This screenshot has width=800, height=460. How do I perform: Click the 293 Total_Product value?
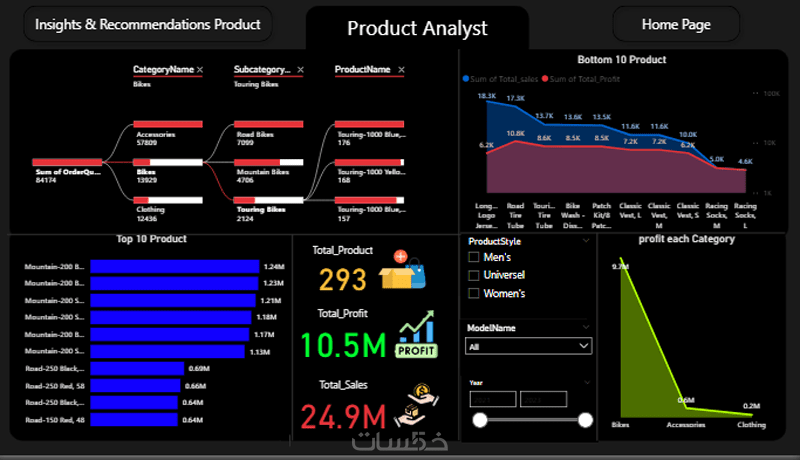(x=342, y=280)
